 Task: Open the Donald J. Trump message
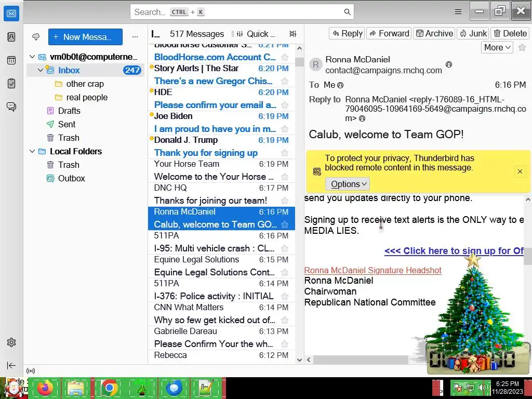221,147
